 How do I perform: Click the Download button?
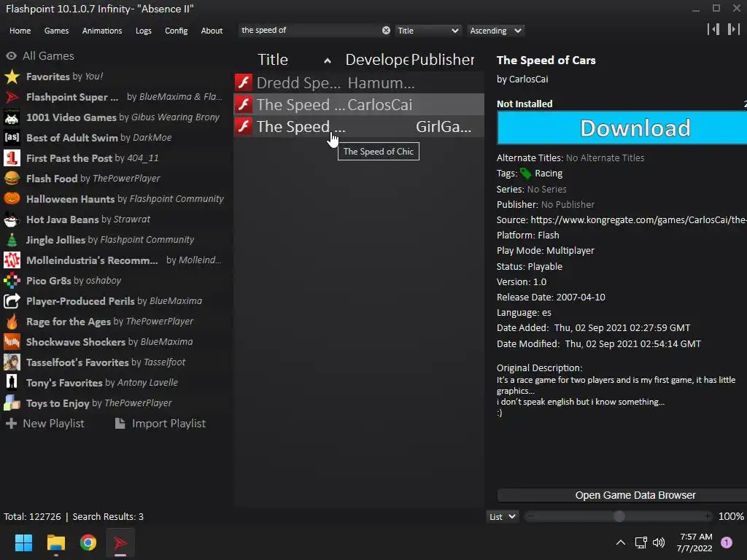[x=622, y=128]
